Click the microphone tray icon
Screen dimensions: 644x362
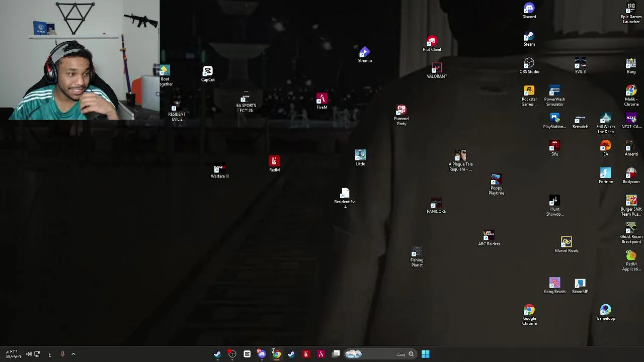click(x=62, y=354)
